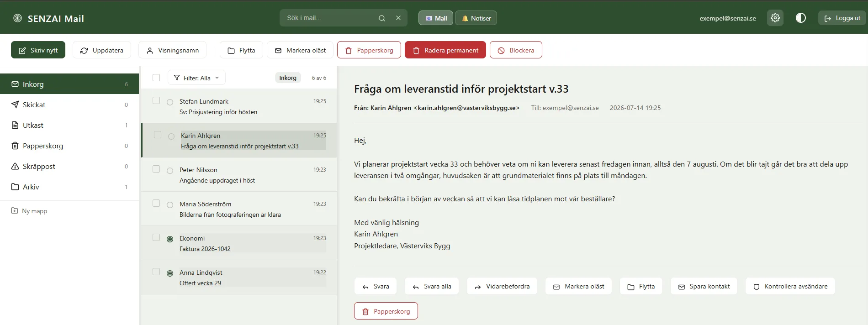This screenshot has height=325, width=868.
Task: Open the 'Faktura 2026-1042' message
Action: 239,243
